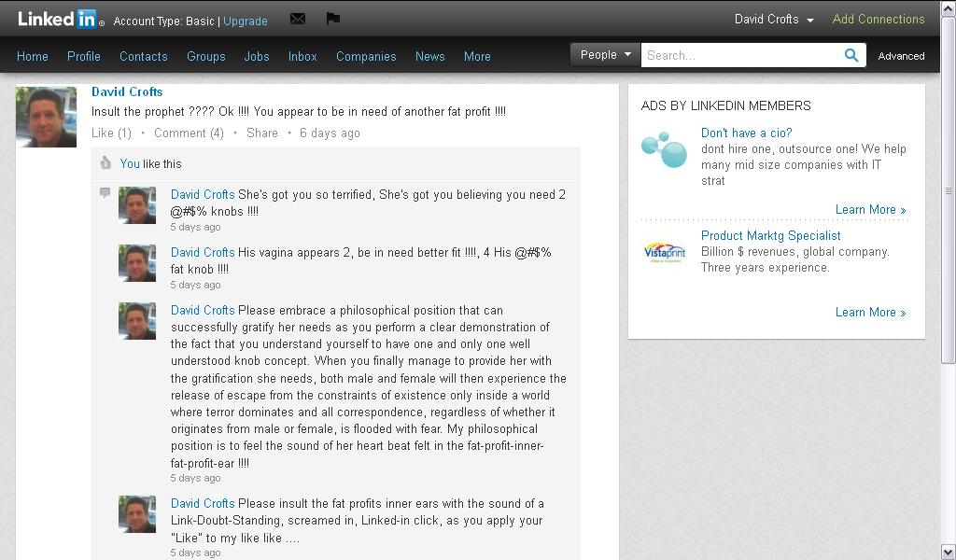Click the scrollbar down arrow
The height and width of the screenshot is (560, 956).
(x=949, y=553)
